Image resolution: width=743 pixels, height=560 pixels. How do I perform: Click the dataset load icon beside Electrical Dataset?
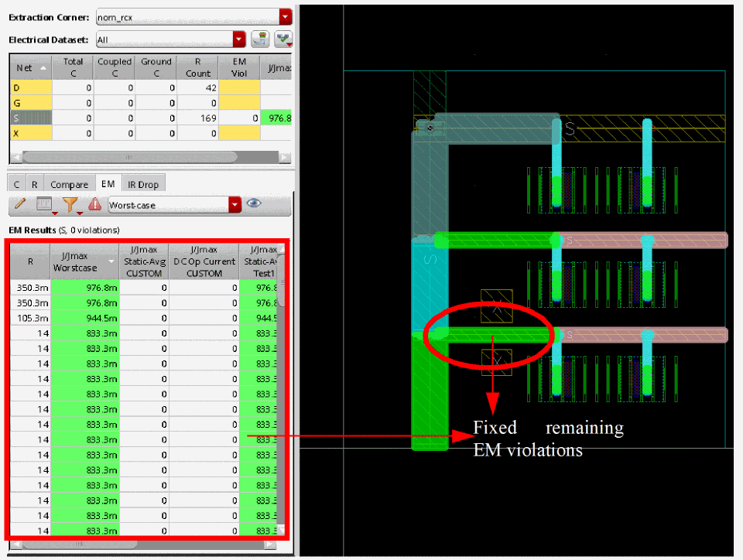tap(260, 39)
